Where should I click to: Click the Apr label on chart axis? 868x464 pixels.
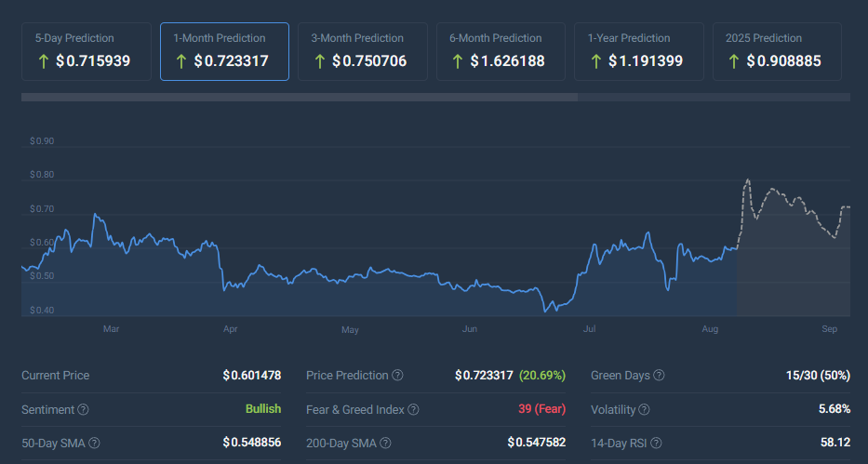[231, 329]
